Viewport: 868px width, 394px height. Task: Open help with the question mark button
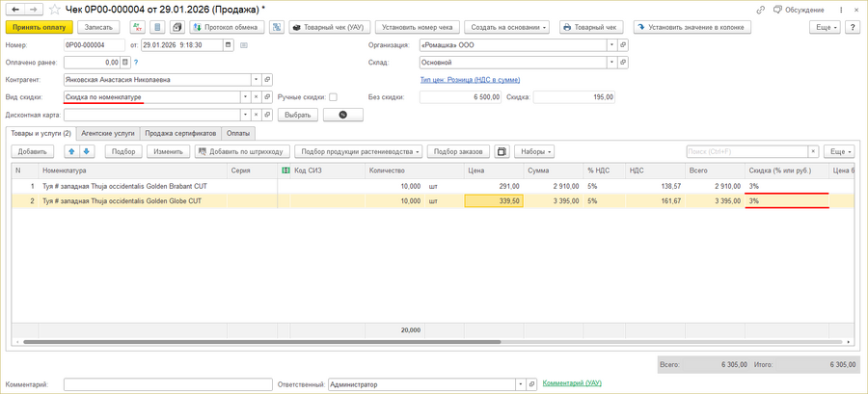point(852,27)
